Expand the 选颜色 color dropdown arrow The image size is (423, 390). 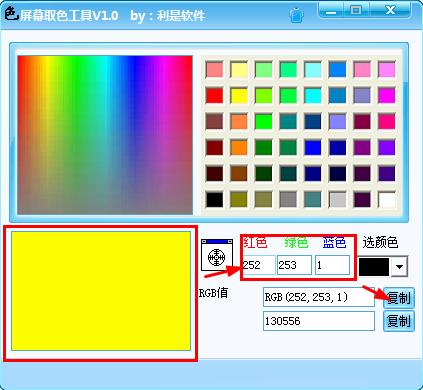[399, 267]
